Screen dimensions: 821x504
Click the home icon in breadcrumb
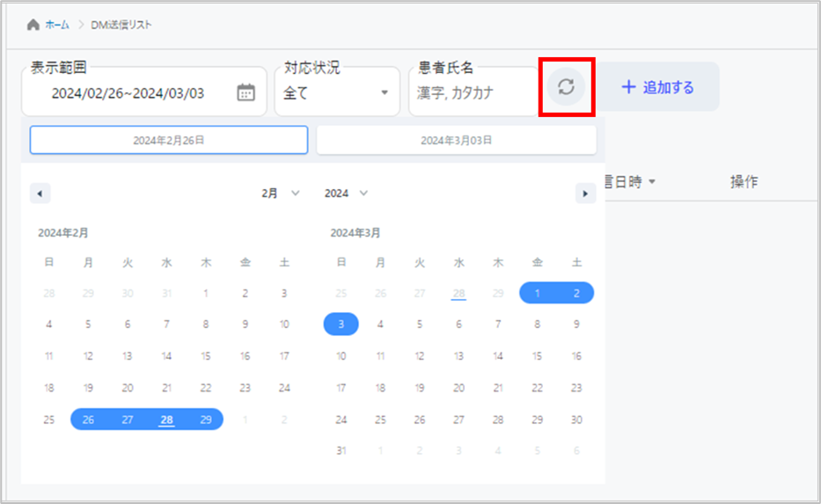[x=33, y=25]
